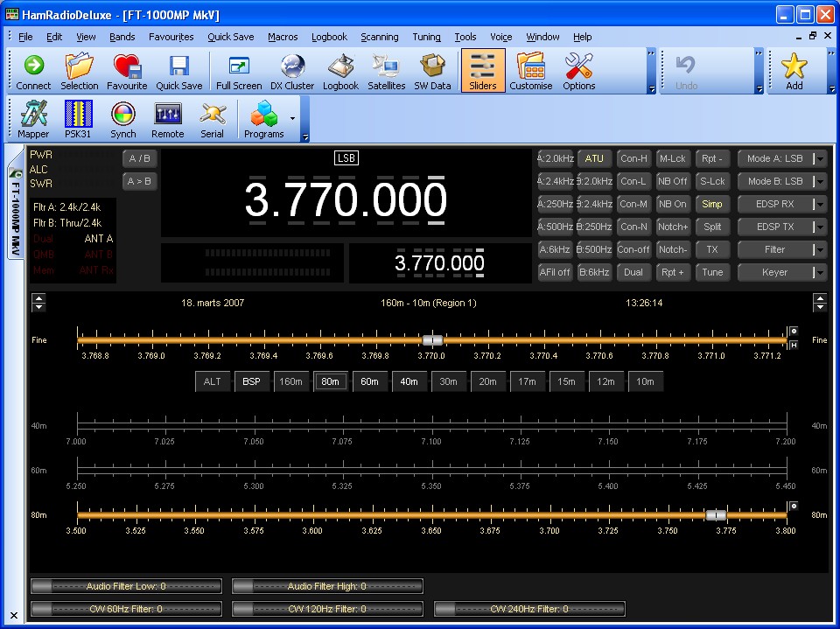
Task: Toggle the S-Lck button
Action: [x=712, y=181]
